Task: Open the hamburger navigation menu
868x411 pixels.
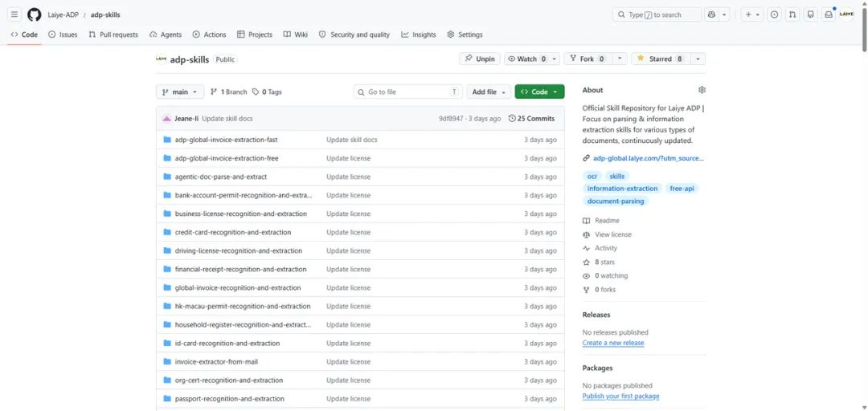Action: click(x=15, y=14)
